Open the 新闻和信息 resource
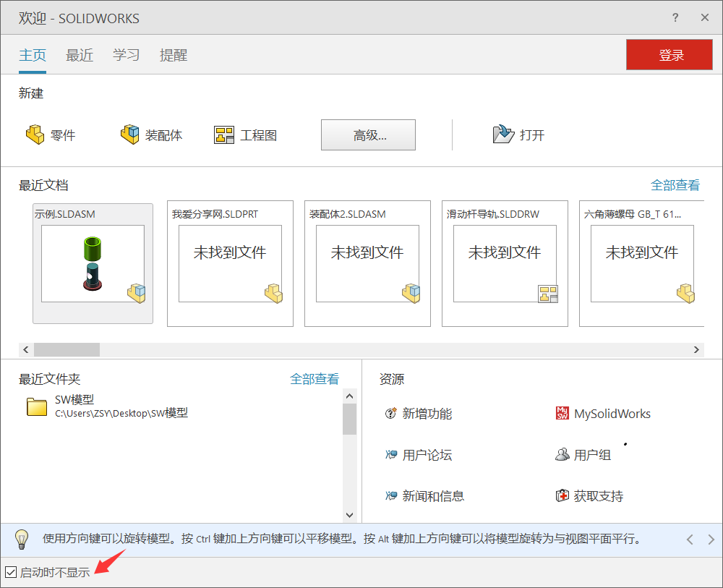Image resolution: width=723 pixels, height=588 pixels. point(424,496)
